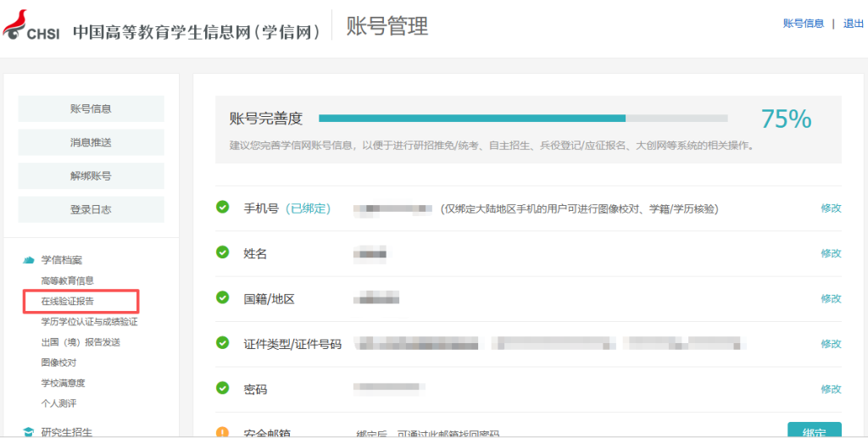Click the green check icon beside 姓名
Viewport: 868px width, 438px height.
click(x=223, y=252)
